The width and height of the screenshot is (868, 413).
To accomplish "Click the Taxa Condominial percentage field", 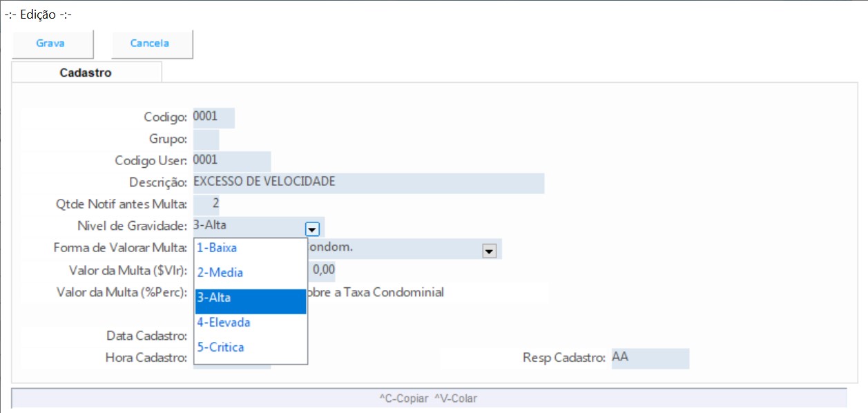I will (x=428, y=293).
